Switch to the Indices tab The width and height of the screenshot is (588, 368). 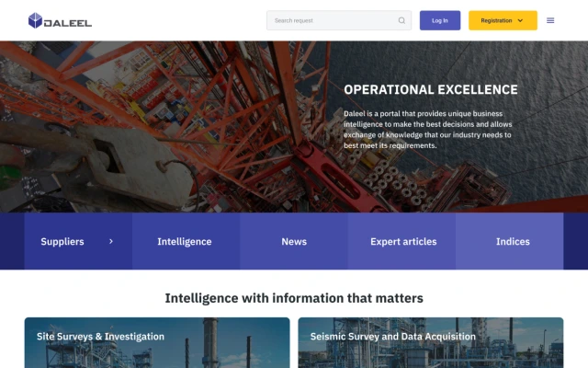point(509,241)
